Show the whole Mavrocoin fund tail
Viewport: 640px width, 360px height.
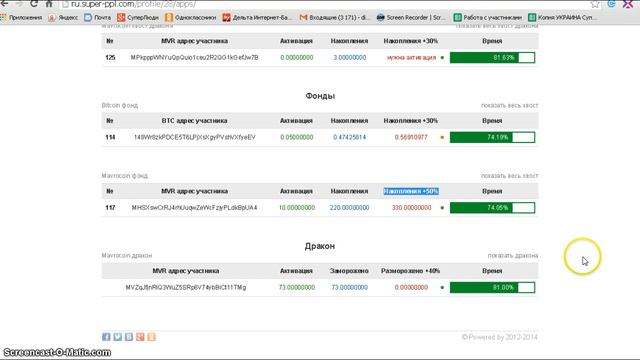[509, 176]
